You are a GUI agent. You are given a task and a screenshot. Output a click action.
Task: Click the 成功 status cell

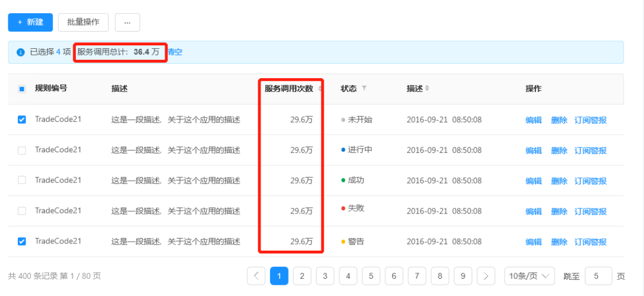353,180
